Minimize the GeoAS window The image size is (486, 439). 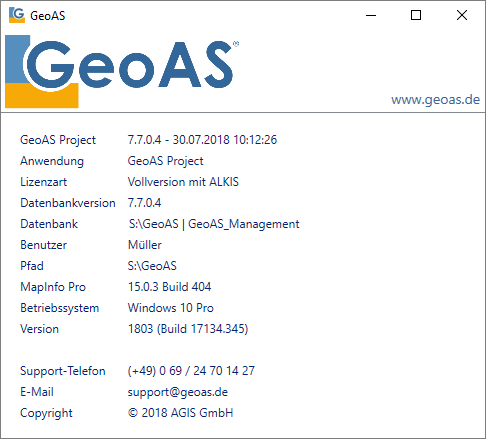[371, 15]
